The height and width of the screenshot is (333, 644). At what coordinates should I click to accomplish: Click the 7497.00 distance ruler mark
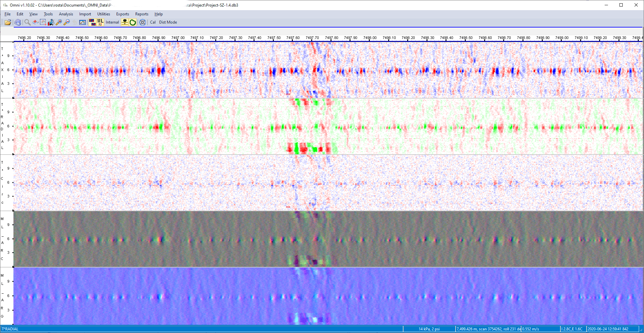pyautogui.click(x=178, y=38)
